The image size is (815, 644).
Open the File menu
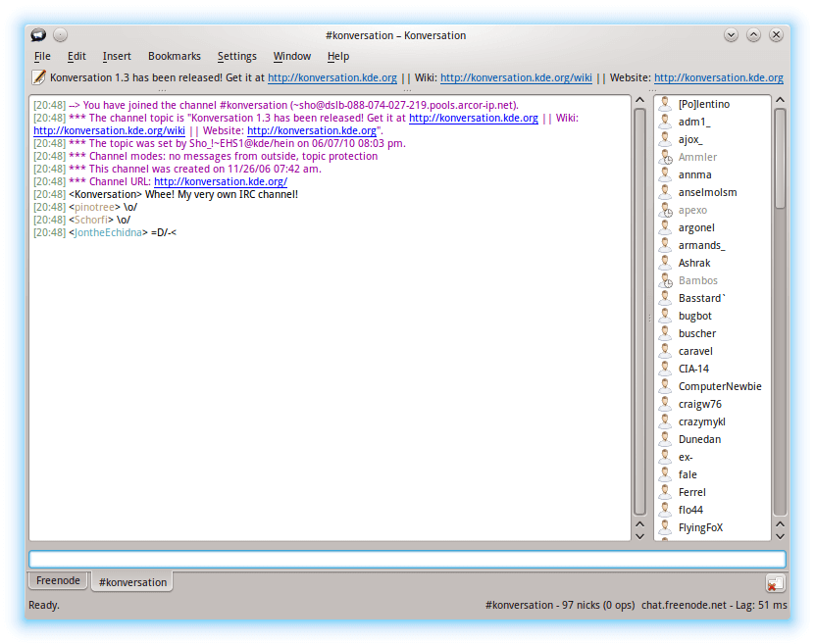42,57
